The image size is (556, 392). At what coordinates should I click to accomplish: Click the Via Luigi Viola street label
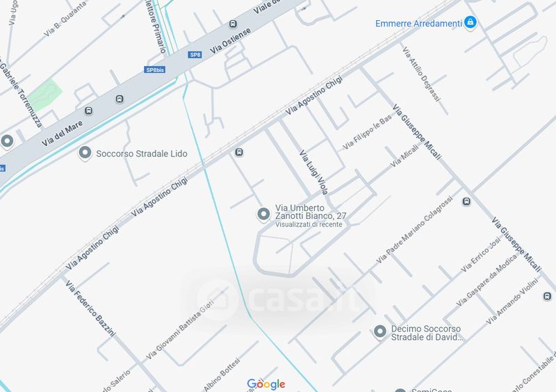(x=313, y=172)
